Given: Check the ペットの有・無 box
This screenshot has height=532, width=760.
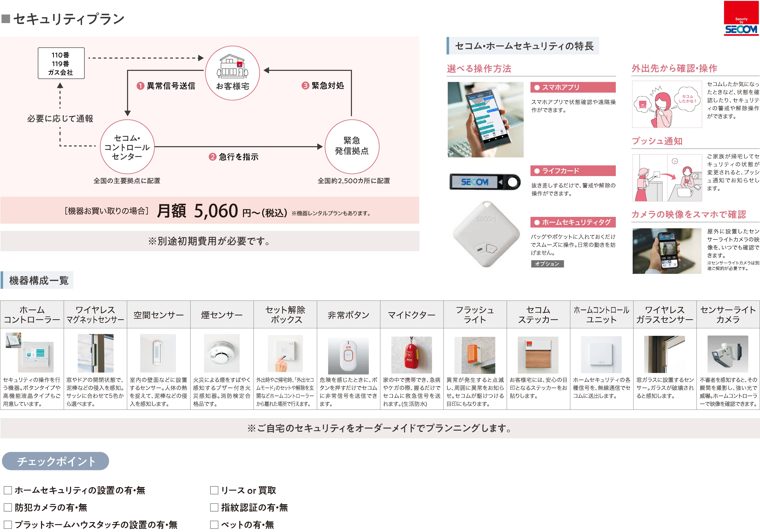Looking at the screenshot, I should point(214,524).
